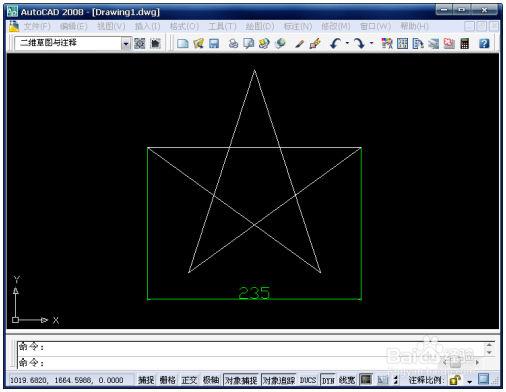Maximize the AutoCAD 2008 window

(462, 10)
